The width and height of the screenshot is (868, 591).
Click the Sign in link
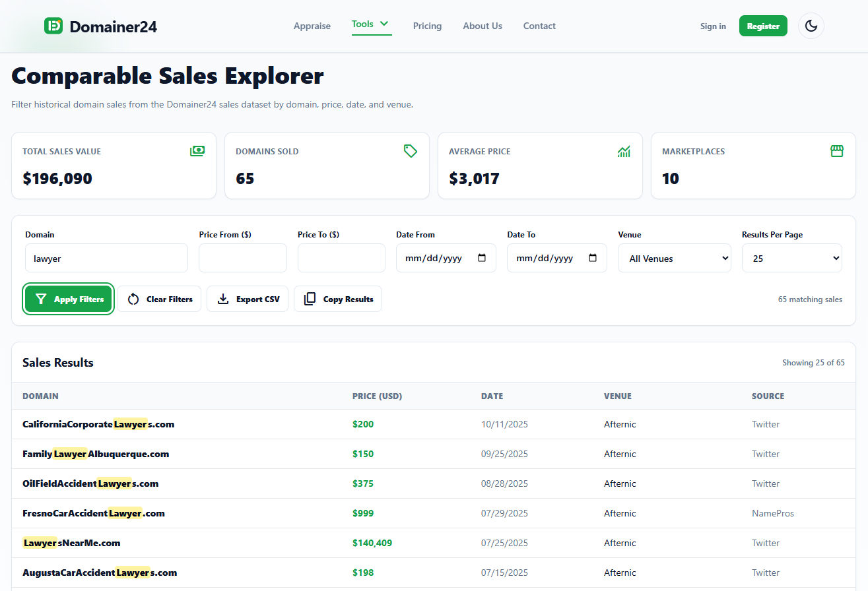[x=713, y=26]
